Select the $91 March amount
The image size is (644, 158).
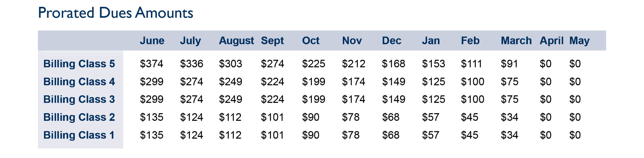[509, 64]
